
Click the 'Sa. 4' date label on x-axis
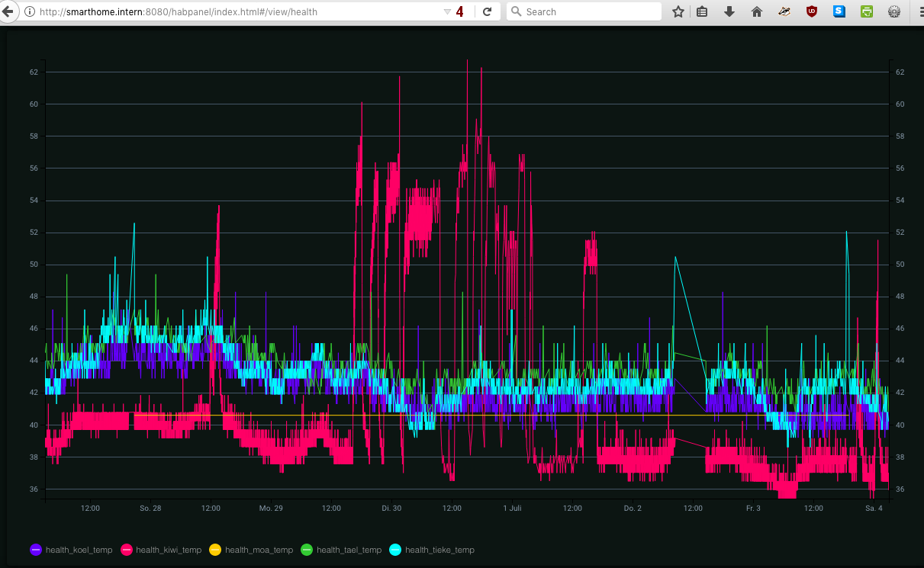click(x=874, y=508)
